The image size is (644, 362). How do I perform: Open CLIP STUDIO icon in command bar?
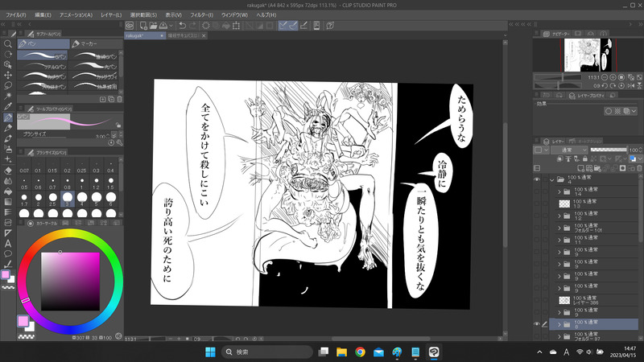coord(130,26)
